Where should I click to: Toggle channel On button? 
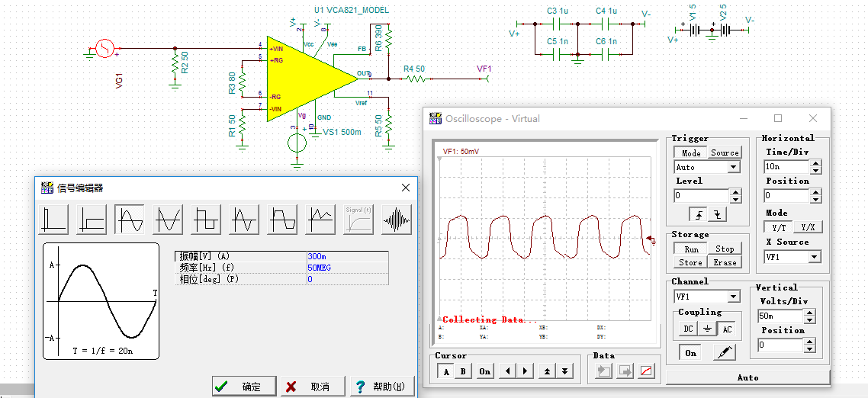tap(690, 352)
